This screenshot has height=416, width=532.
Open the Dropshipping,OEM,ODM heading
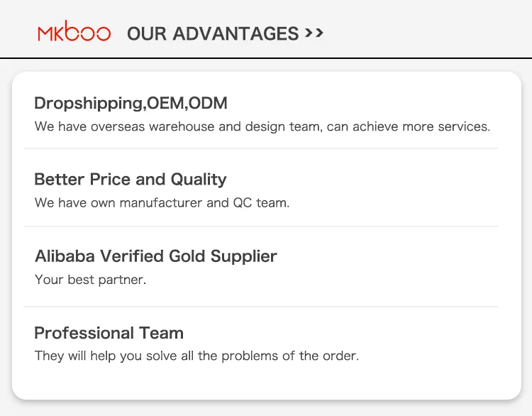pyautogui.click(x=131, y=104)
